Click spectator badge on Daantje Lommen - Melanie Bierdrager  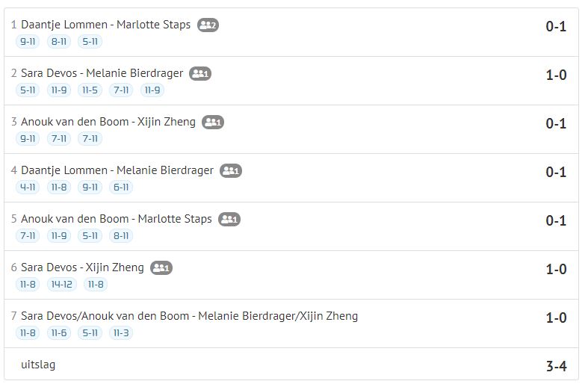(231, 170)
